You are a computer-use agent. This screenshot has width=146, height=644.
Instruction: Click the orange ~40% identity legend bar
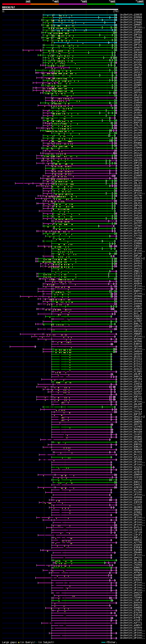click(x=45, y=4)
